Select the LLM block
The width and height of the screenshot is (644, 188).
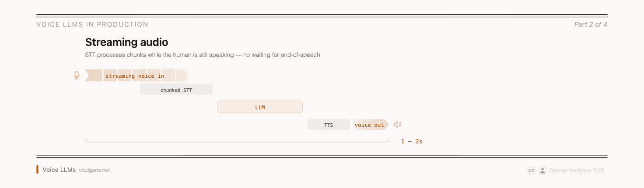click(260, 107)
